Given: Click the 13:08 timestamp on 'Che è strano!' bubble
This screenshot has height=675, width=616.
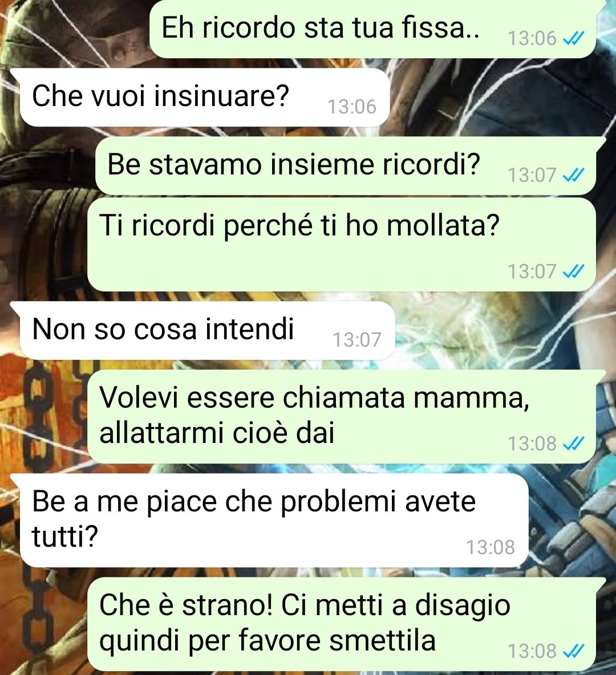Looking at the screenshot, I should pyautogui.click(x=532, y=651).
